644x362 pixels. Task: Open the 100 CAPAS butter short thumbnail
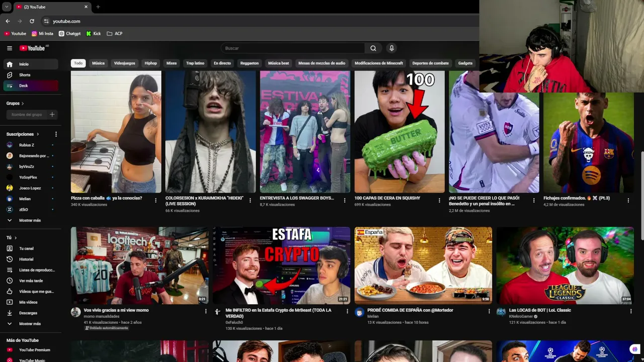(x=399, y=132)
